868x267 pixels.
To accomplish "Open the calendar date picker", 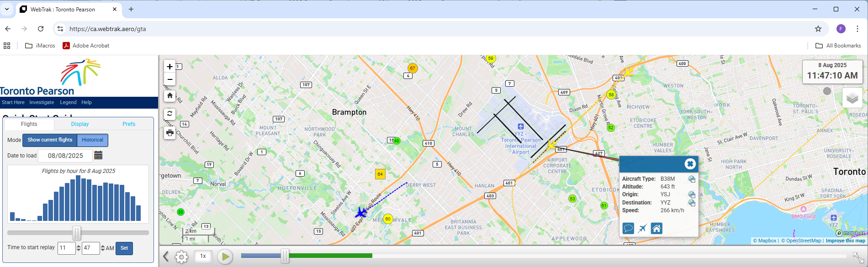I will pos(98,156).
